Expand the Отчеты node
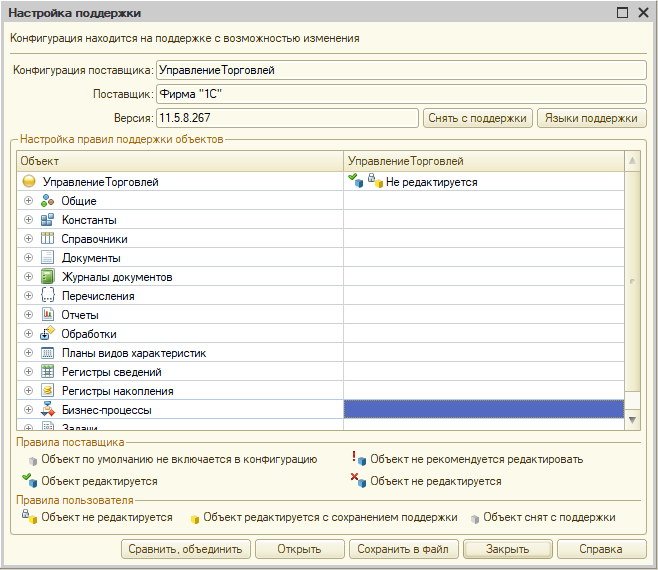This screenshot has height=570, width=658. coord(29,314)
